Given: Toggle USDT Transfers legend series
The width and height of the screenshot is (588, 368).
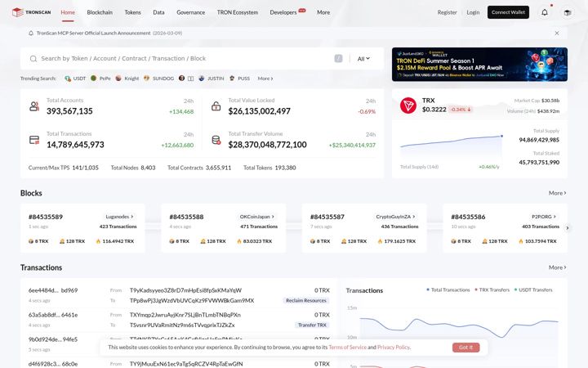Looking at the screenshot, I should coord(533,289).
